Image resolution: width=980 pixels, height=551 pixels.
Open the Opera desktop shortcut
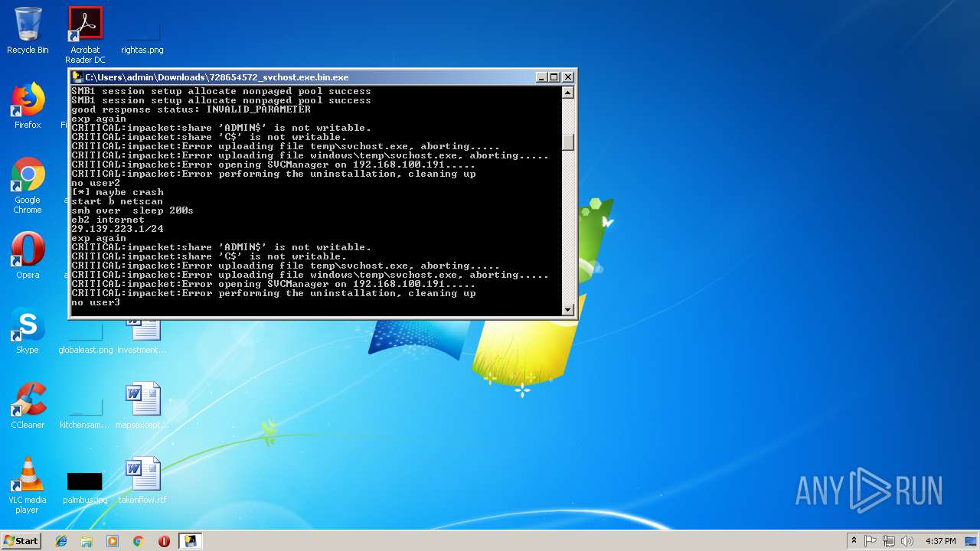[x=28, y=256]
